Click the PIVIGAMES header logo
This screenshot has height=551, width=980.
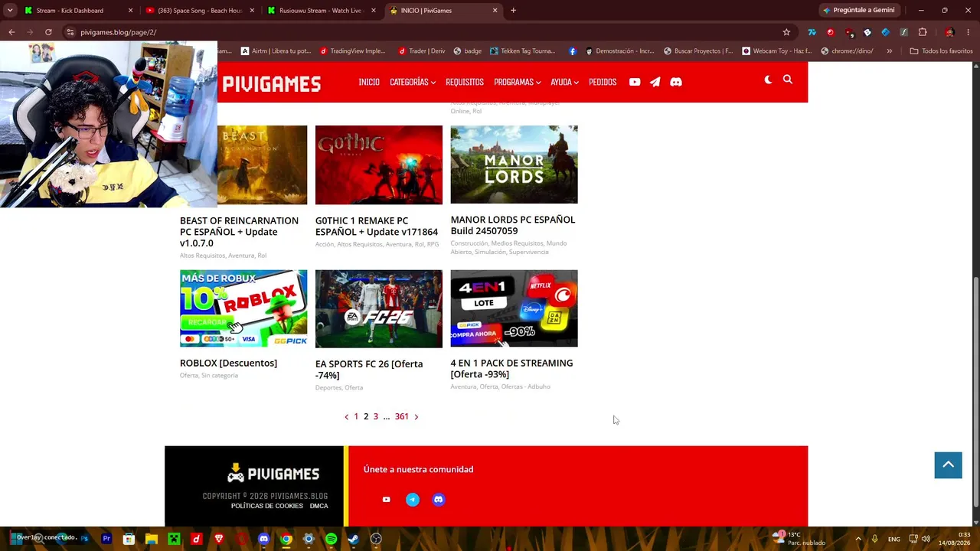pos(272,83)
